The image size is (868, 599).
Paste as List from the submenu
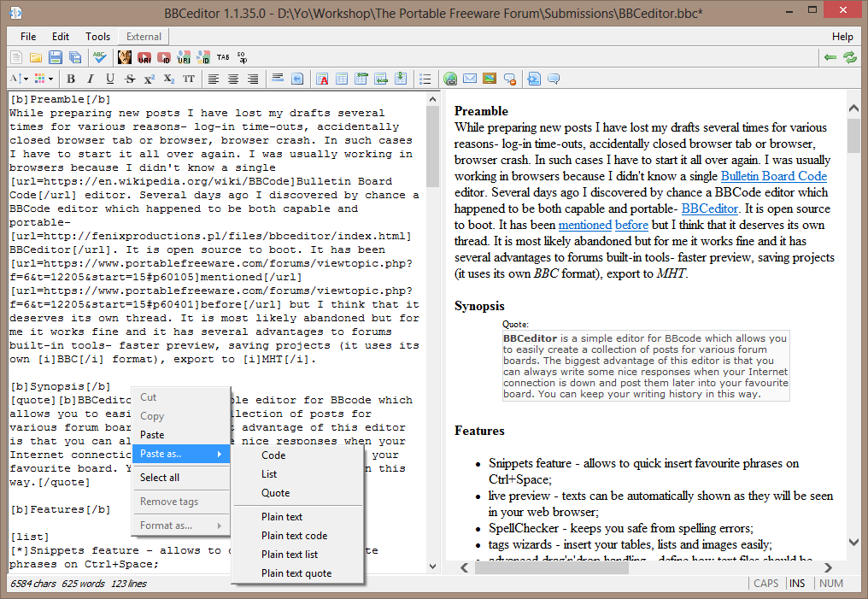click(298, 474)
